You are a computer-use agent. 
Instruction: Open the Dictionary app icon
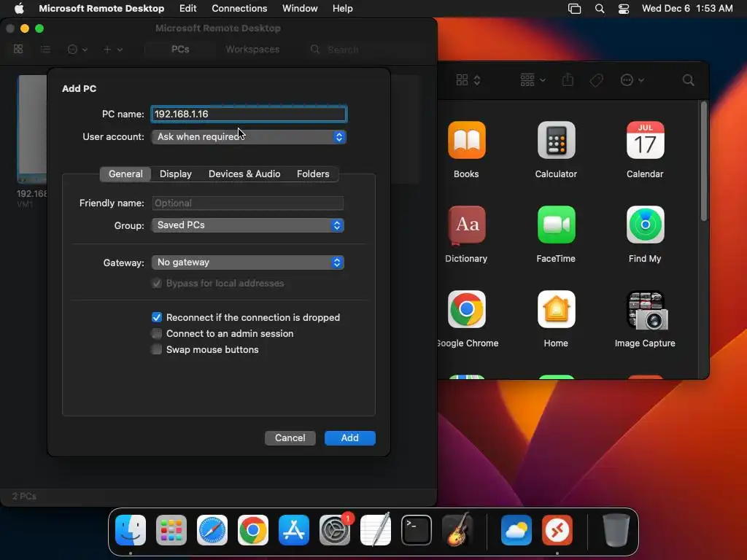466,225
